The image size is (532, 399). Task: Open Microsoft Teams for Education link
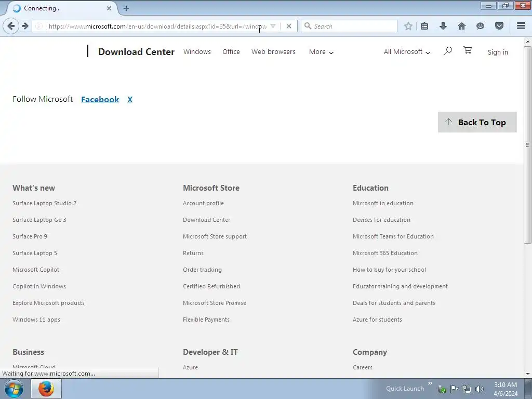(x=393, y=236)
